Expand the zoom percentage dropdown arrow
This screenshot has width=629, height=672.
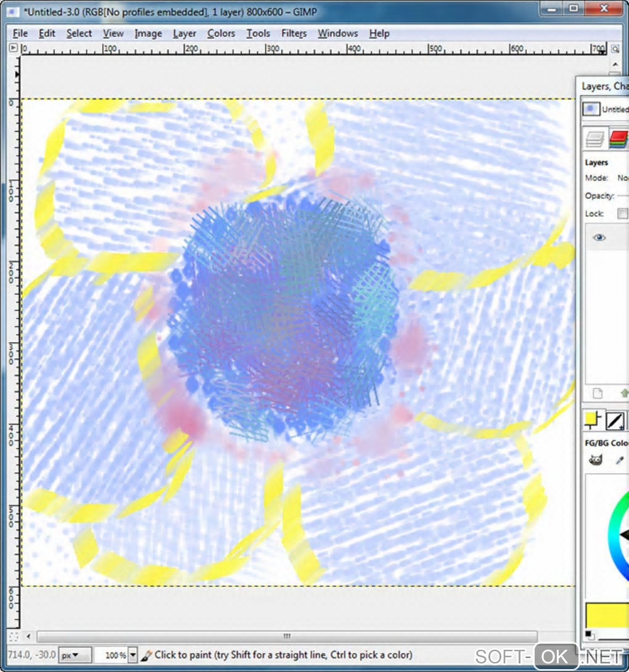click(133, 655)
